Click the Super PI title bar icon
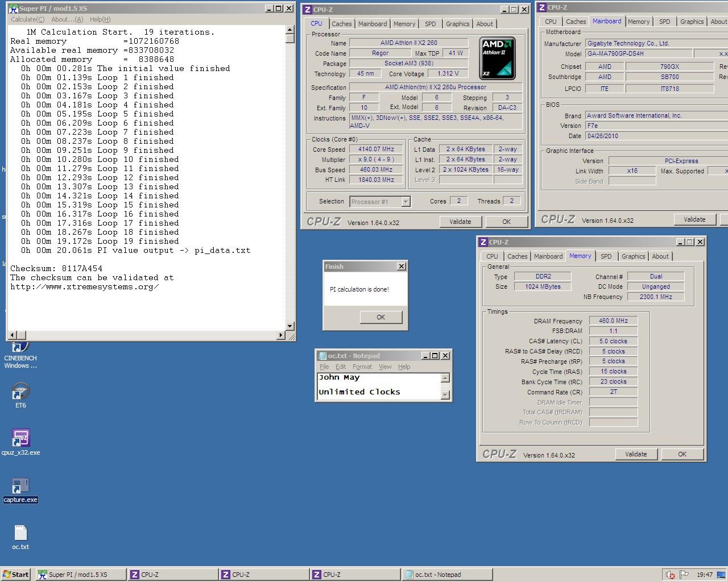728x582 pixels. pyautogui.click(x=13, y=9)
